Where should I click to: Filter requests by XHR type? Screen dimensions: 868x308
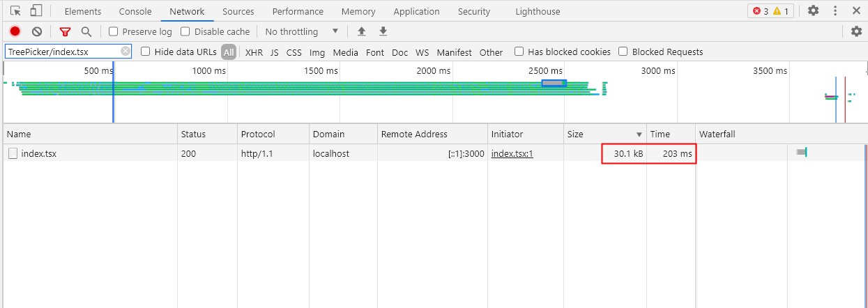click(x=254, y=52)
